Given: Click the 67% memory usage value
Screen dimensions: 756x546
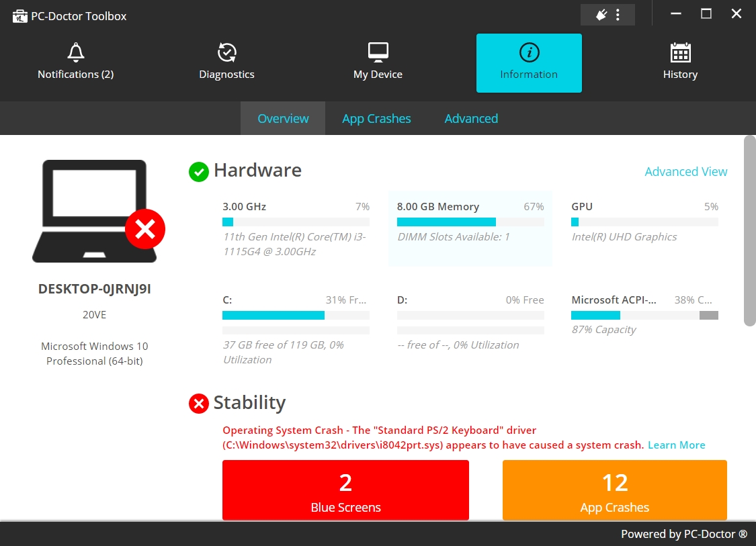Looking at the screenshot, I should coord(534,207).
